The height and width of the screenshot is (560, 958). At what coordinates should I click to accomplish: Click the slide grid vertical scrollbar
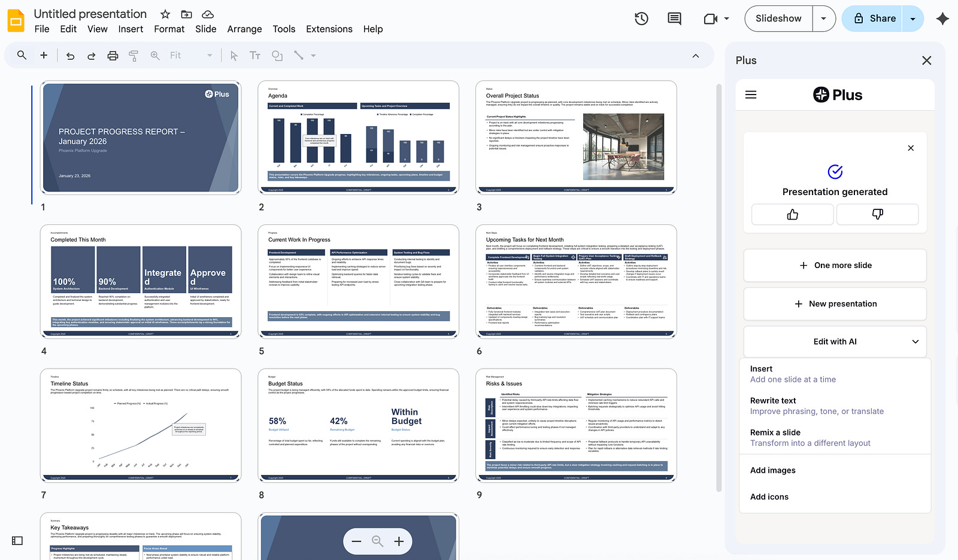coord(719,287)
